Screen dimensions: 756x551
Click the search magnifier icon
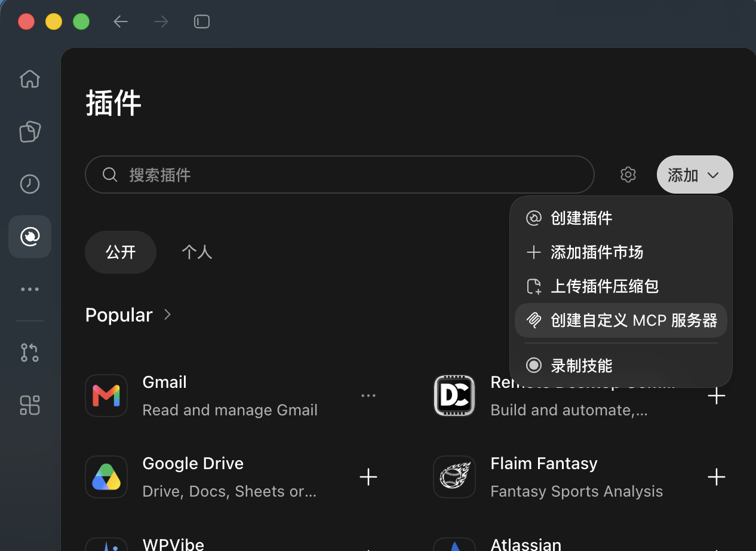coord(110,175)
